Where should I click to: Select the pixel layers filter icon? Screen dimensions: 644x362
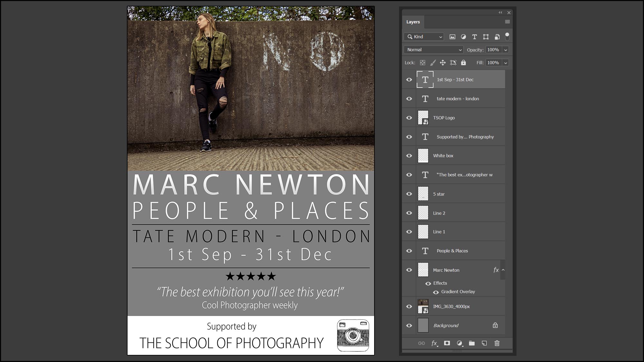(452, 37)
